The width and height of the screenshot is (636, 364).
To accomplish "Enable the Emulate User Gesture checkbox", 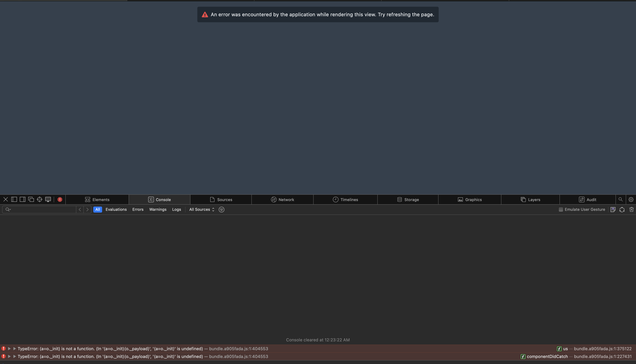I will [561, 210].
